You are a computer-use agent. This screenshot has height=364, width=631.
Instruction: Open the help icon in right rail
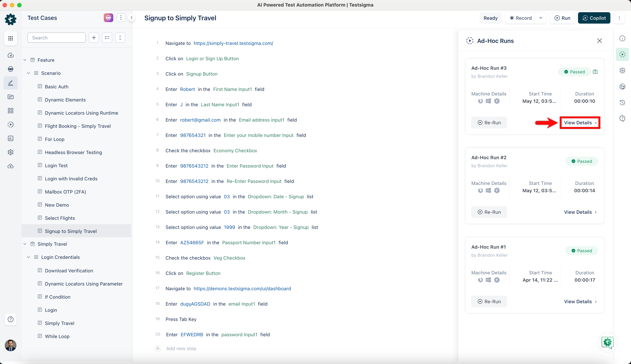[622, 118]
